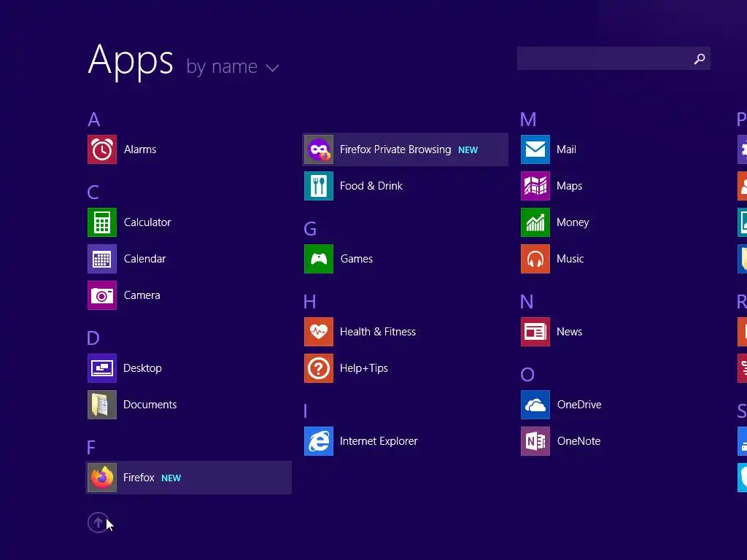Screen dimensions: 747x560
Task: Select the letter N group header
Action: click(x=527, y=302)
